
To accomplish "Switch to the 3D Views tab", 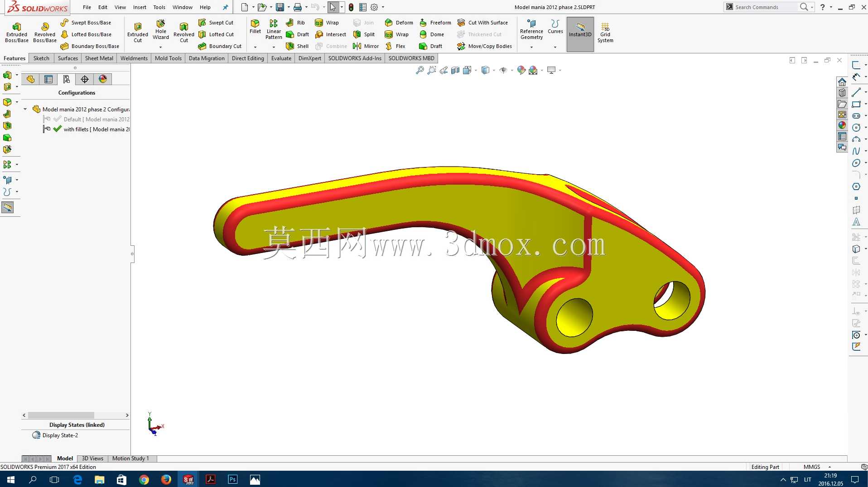I will (x=92, y=458).
